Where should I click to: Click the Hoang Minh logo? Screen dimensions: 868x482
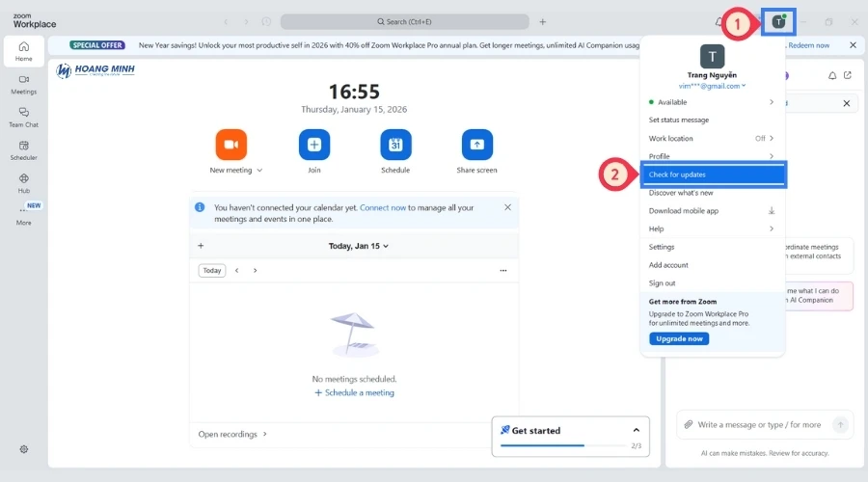click(95, 70)
